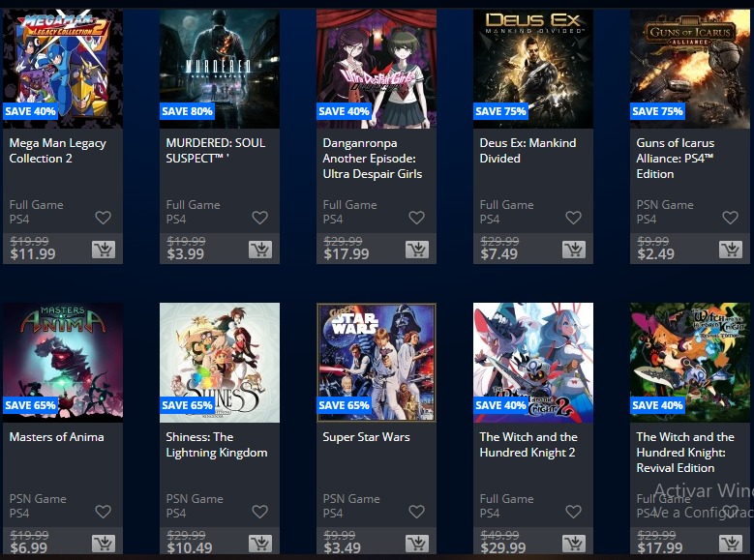
Task: Open the Hundred Knight: Revival Edition title
Action: [x=685, y=453]
